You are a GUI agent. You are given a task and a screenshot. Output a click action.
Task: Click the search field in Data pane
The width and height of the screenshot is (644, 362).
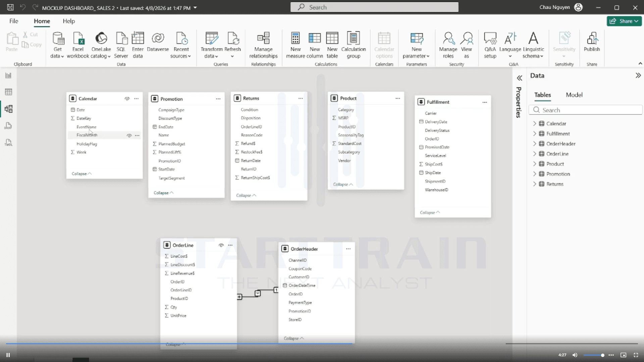(586, 110)
